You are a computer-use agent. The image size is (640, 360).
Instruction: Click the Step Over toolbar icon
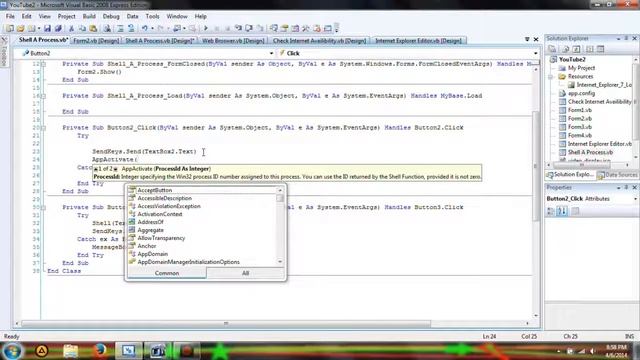coord(249,29)
